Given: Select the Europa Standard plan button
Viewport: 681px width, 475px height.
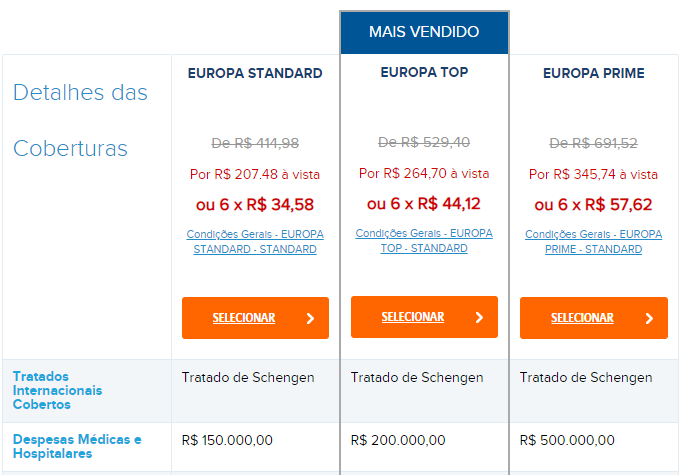Looking at the screenshot, I should point(255,318).
